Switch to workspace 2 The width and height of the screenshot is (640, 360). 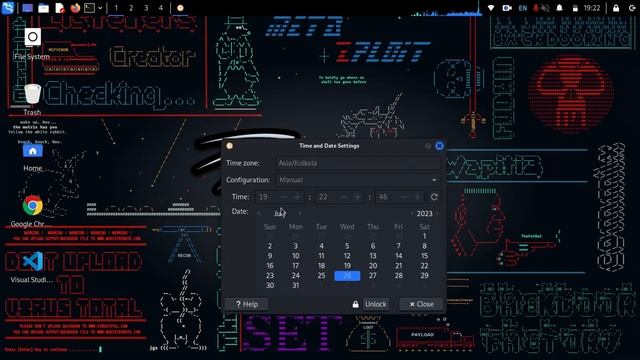131,8
